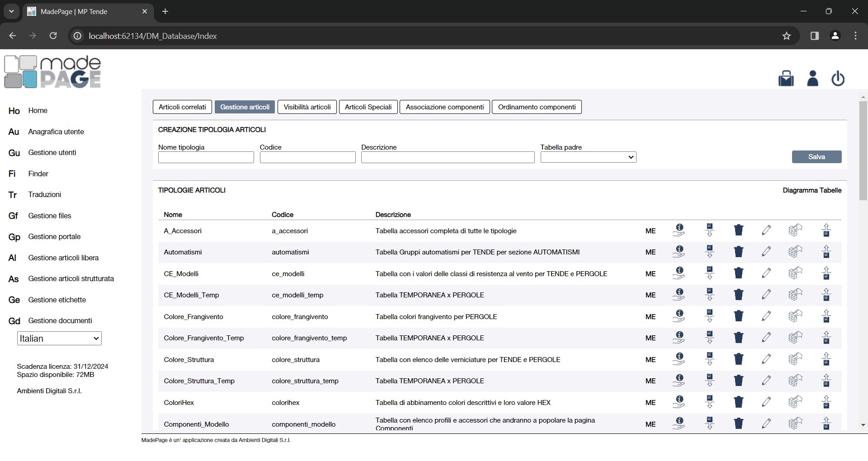Click the MadePage logo
868x461 pixels.
(52, 71)
